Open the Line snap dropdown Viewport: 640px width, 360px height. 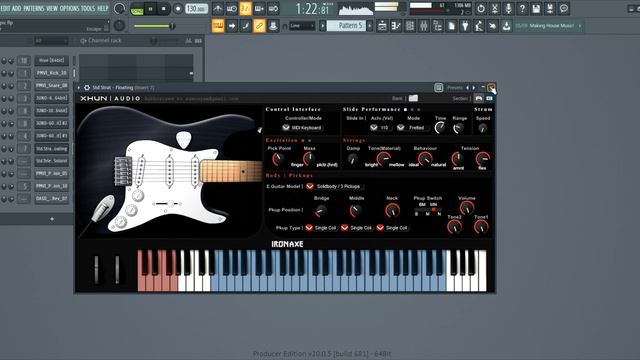pyautogui.click(x=302, y=26)
